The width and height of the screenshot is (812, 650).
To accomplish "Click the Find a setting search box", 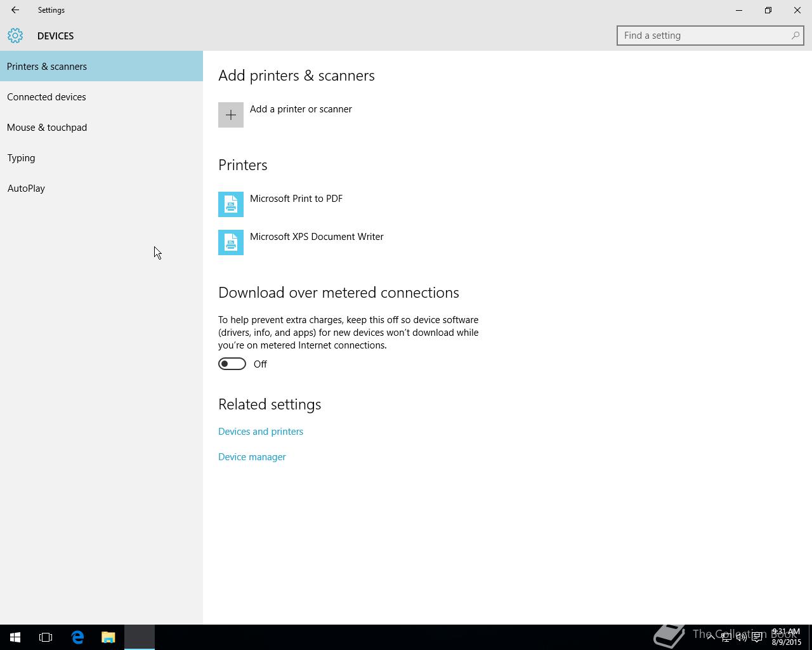I will point(710,36).
